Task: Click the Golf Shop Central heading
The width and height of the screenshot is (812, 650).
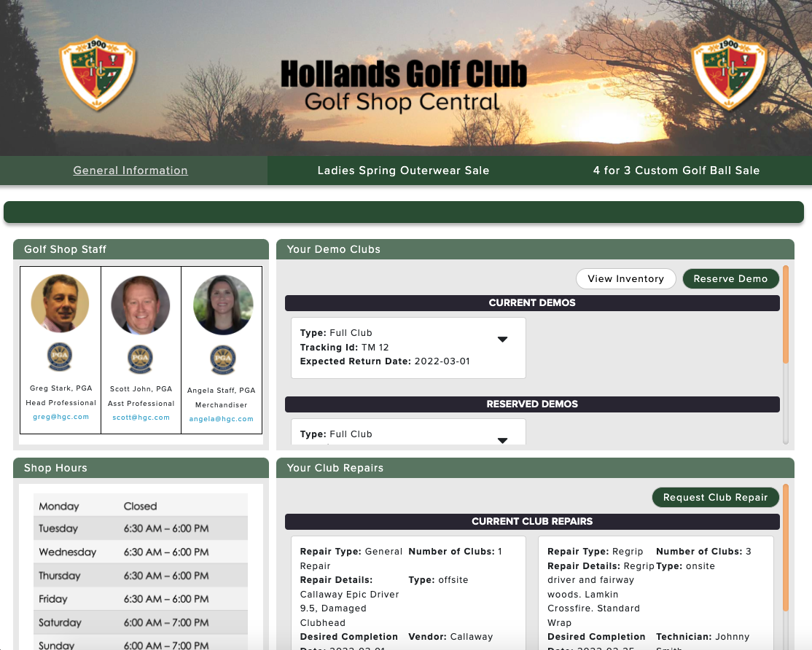Action: click(402, 102)
